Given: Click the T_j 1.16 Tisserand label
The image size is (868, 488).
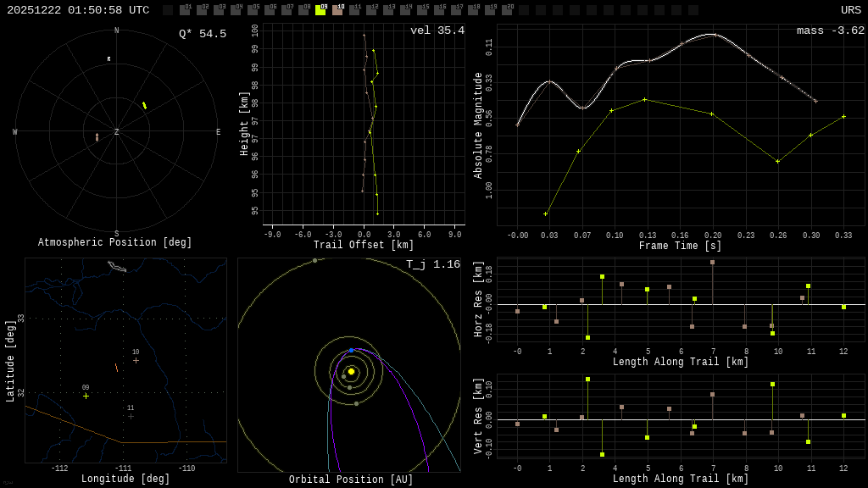Looking at the screenshot, I should pyautogui.click(x=433, y=264).
